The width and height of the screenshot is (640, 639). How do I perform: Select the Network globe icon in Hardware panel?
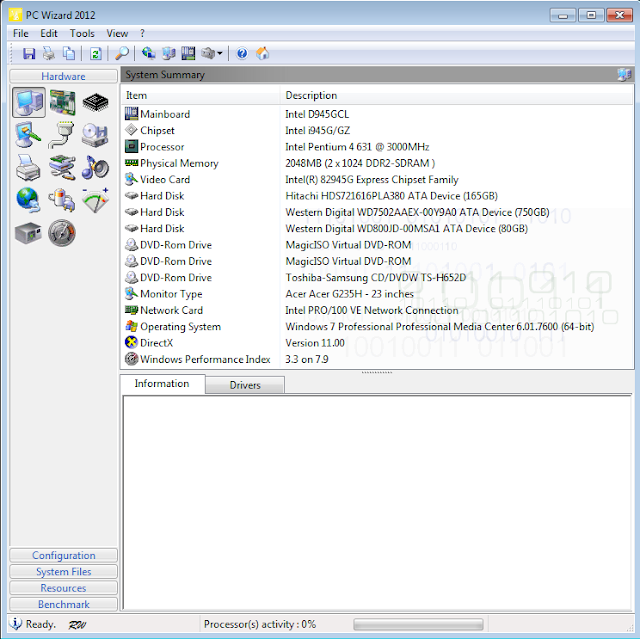(28, 200)
